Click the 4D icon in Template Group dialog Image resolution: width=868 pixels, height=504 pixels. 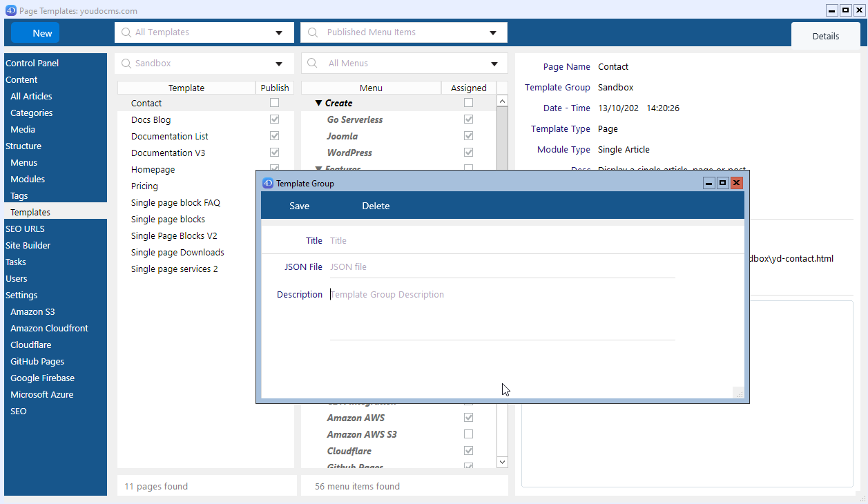[268, 184]
